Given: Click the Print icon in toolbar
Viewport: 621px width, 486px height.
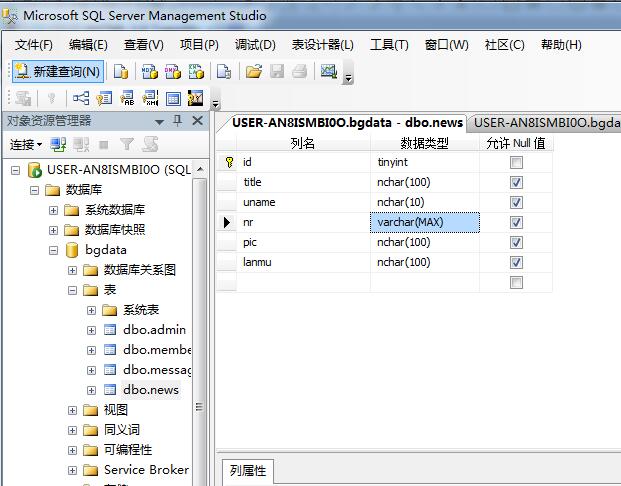Looking at the screenshot, I should pos(300,72).
